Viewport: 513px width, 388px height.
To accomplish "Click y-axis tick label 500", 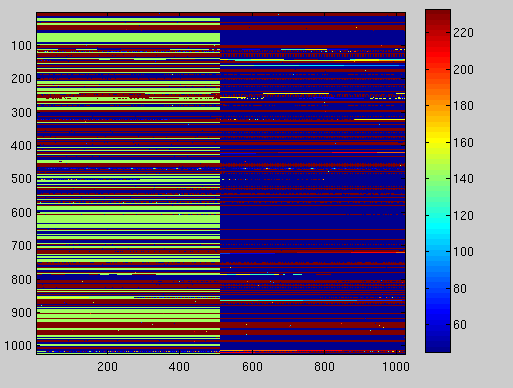I will 21,179.
